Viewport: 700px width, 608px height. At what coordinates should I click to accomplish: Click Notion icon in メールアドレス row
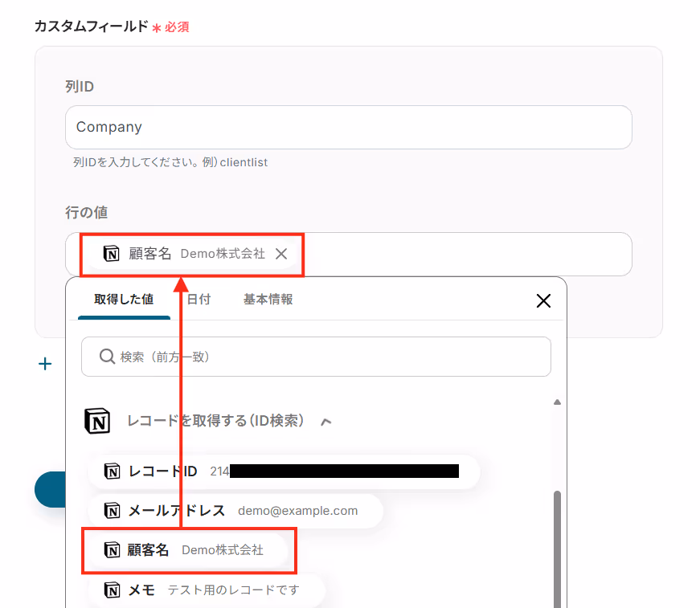pos(112,510)
